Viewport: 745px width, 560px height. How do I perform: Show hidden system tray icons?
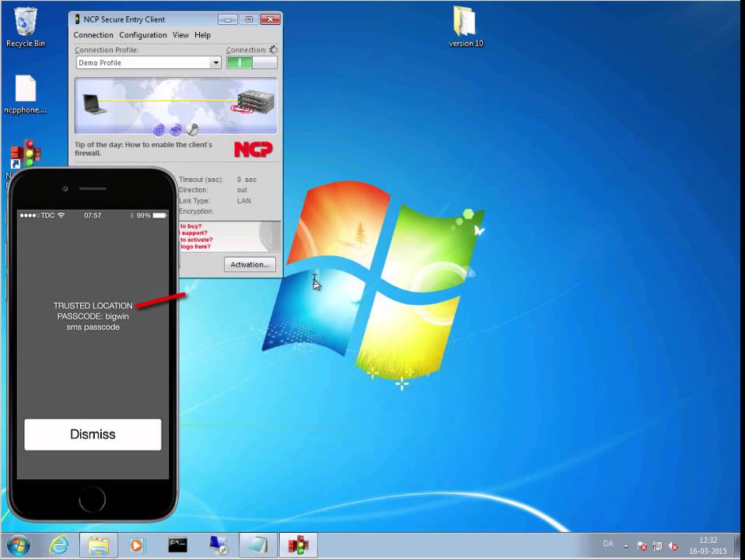point(626,546)
